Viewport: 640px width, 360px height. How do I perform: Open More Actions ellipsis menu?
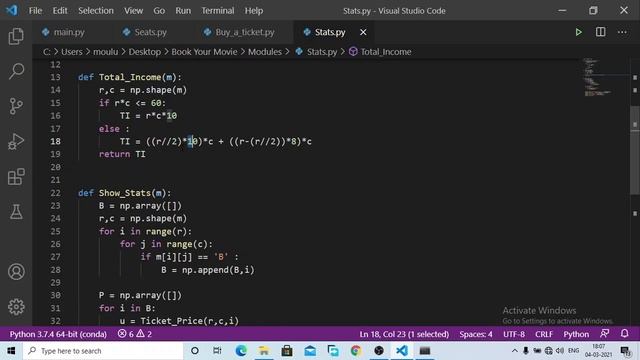pos(622,32)
